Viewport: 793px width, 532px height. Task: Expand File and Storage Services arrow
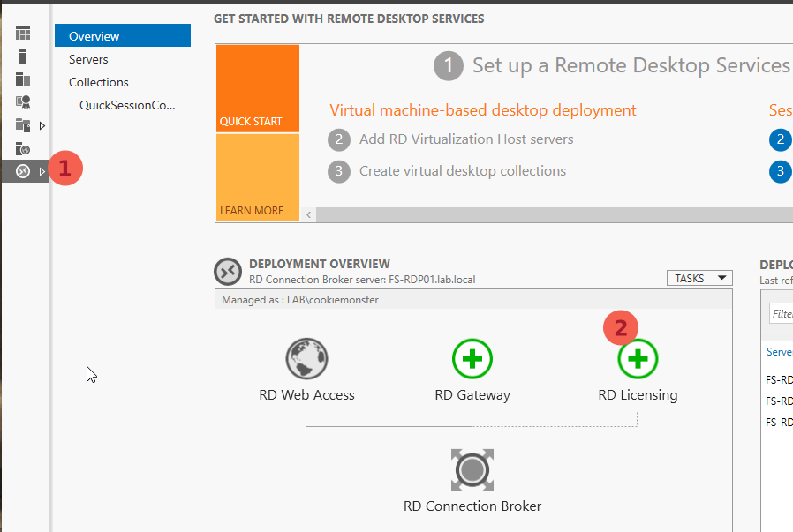pyautogui.click(x=41, y=125)
